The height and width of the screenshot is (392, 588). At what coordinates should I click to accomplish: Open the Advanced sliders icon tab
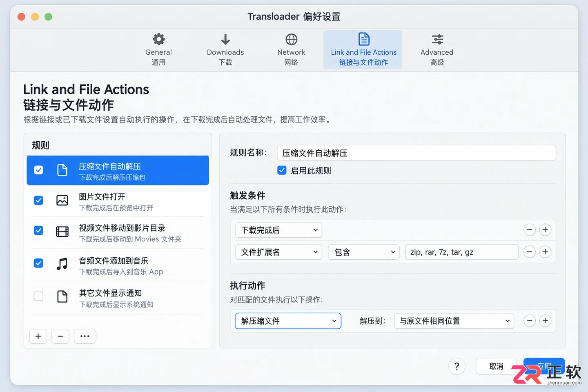point(437,39)
